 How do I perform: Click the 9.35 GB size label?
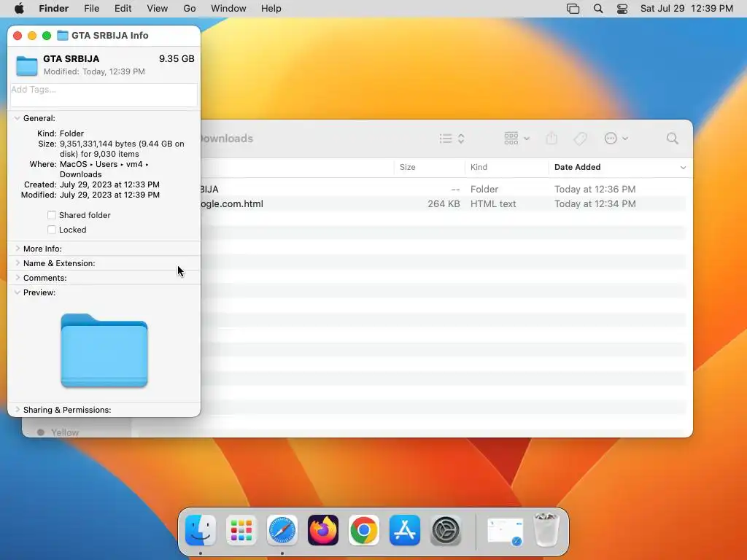177,58
